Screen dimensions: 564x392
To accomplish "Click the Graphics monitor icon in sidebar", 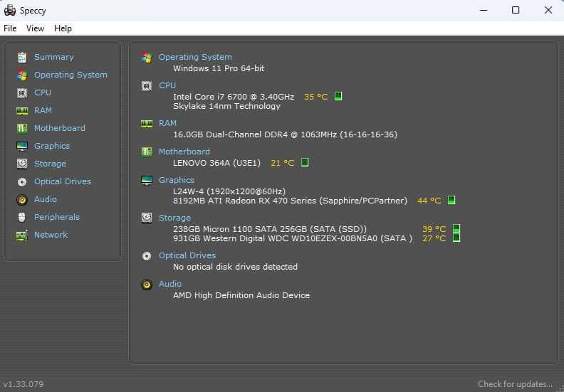I will click(22, 147).
